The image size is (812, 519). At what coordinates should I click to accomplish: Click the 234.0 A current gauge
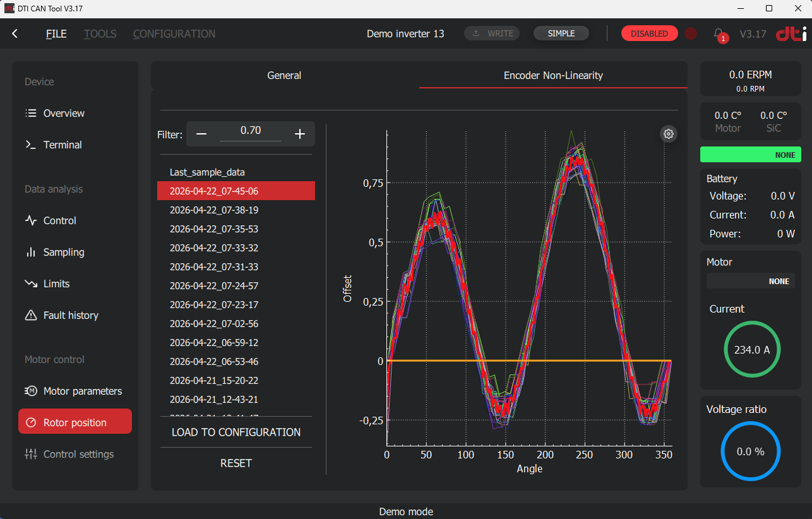coord(752,350)
